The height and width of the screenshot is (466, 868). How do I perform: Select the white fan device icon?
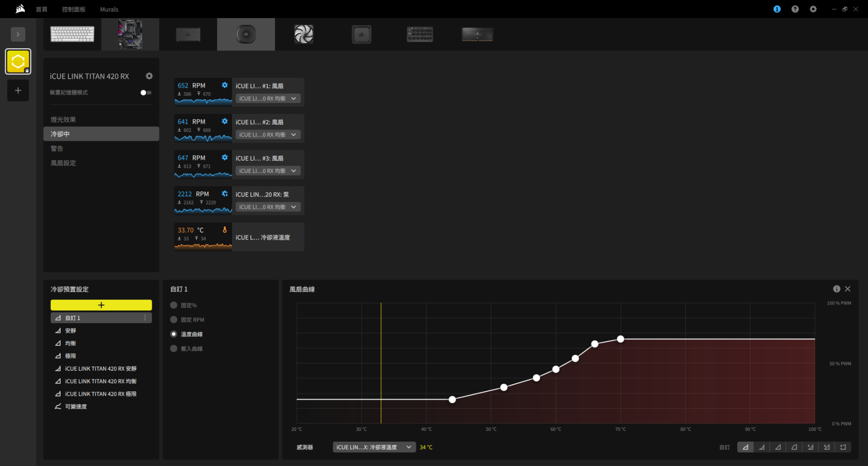tap(304, 34)
